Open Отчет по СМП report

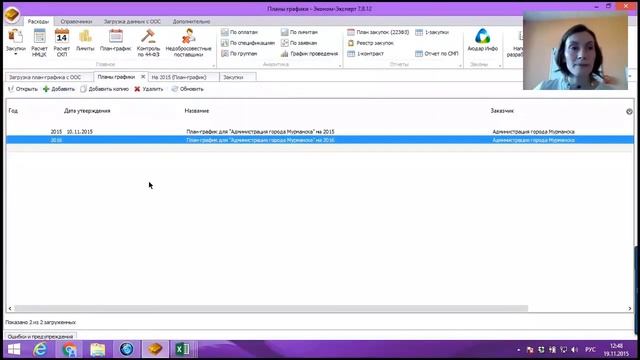[437, 53]
